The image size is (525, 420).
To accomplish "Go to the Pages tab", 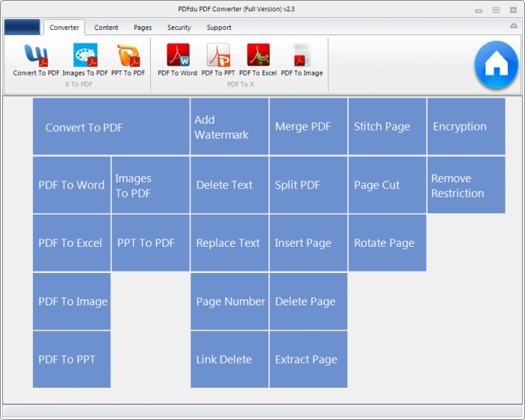I will click(x=142, y=28).
